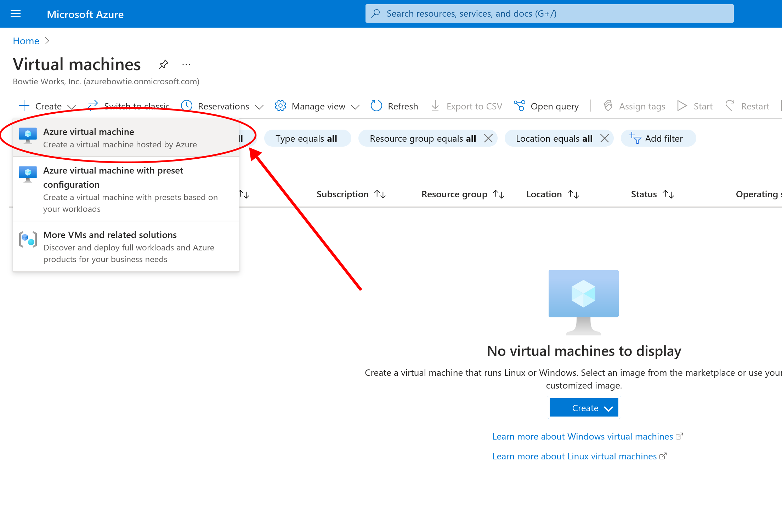
Task: Select Azure virtual machine with preset configuration
Action: coord(126,189)
